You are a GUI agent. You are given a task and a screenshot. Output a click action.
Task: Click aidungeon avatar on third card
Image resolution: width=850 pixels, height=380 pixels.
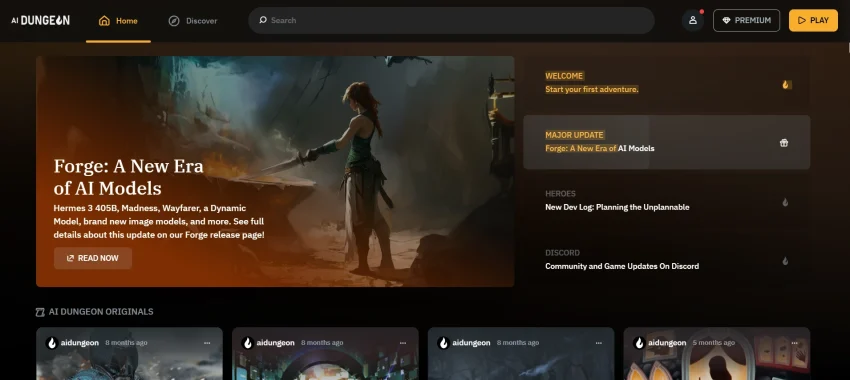pos(443,343)
